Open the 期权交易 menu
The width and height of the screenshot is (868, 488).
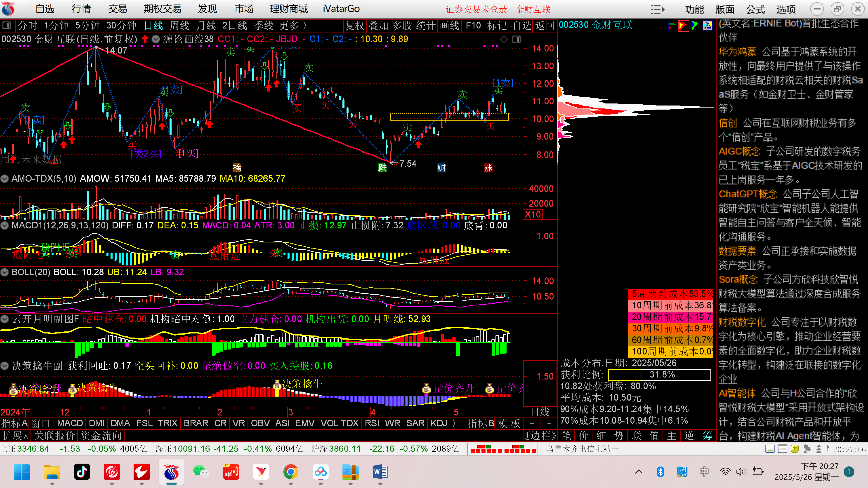pyautogui.click(x=163, y=9)
